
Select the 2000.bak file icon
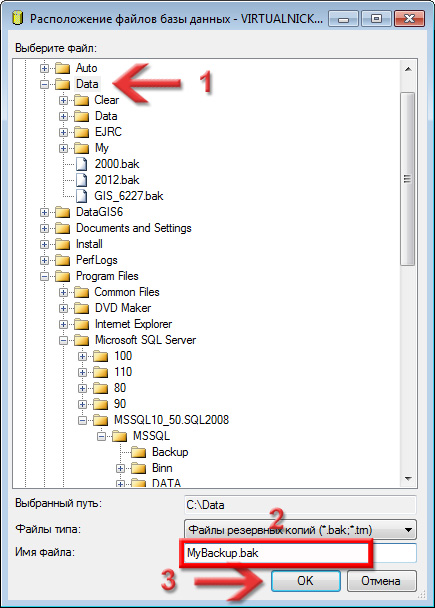tap(81, 164)
